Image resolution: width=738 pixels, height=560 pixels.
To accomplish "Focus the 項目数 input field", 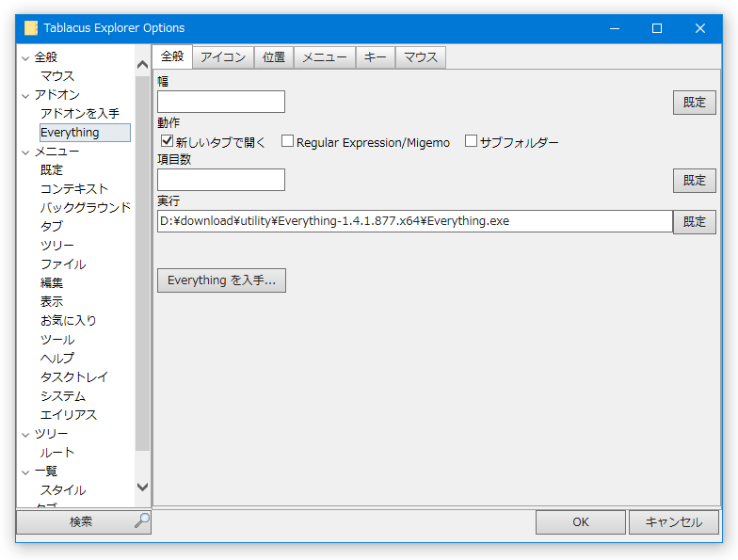I will 220,180.
